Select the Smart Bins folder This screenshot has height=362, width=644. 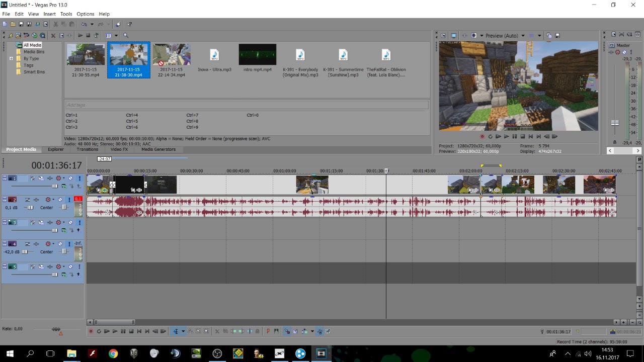34,72
